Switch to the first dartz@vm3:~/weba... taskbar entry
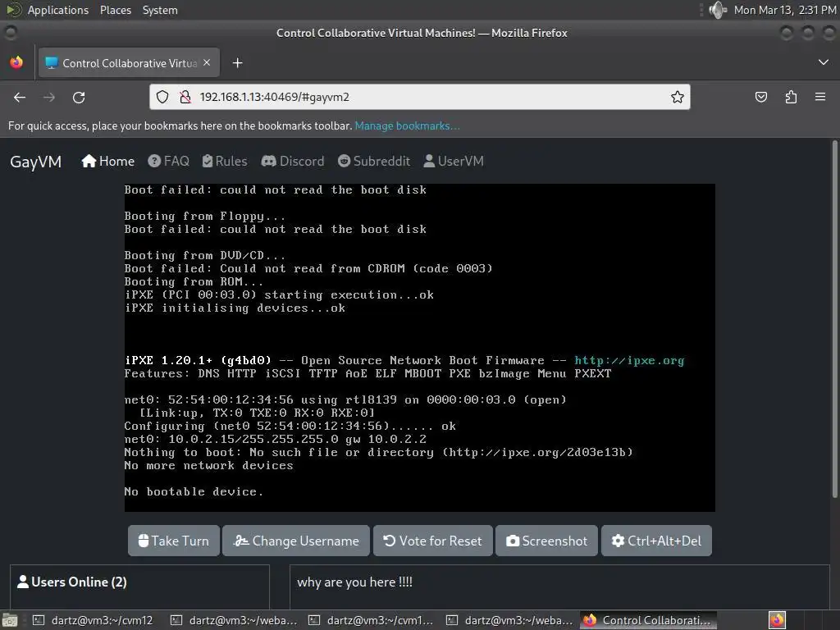 pos(233,620)
